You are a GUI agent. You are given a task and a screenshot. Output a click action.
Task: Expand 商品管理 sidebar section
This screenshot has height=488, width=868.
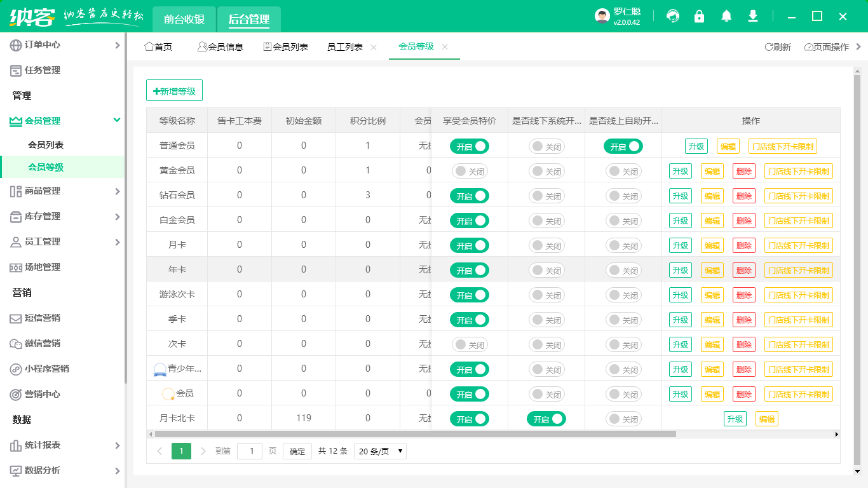pos(117,191)
